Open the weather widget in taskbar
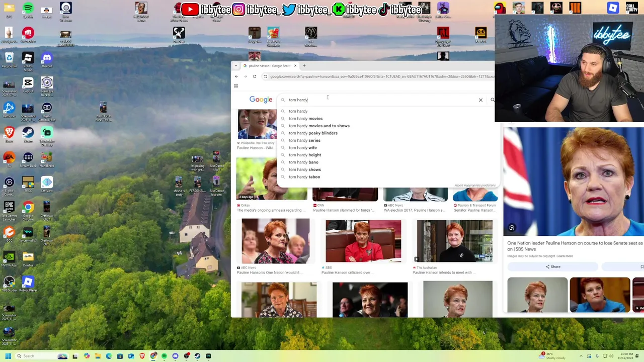This screenshot has height=362, width=644. pos(552,356)
